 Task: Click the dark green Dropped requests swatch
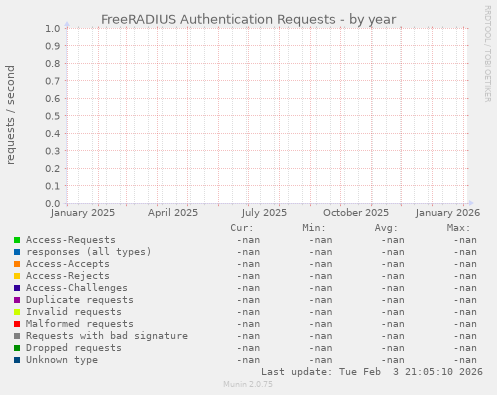17,348
